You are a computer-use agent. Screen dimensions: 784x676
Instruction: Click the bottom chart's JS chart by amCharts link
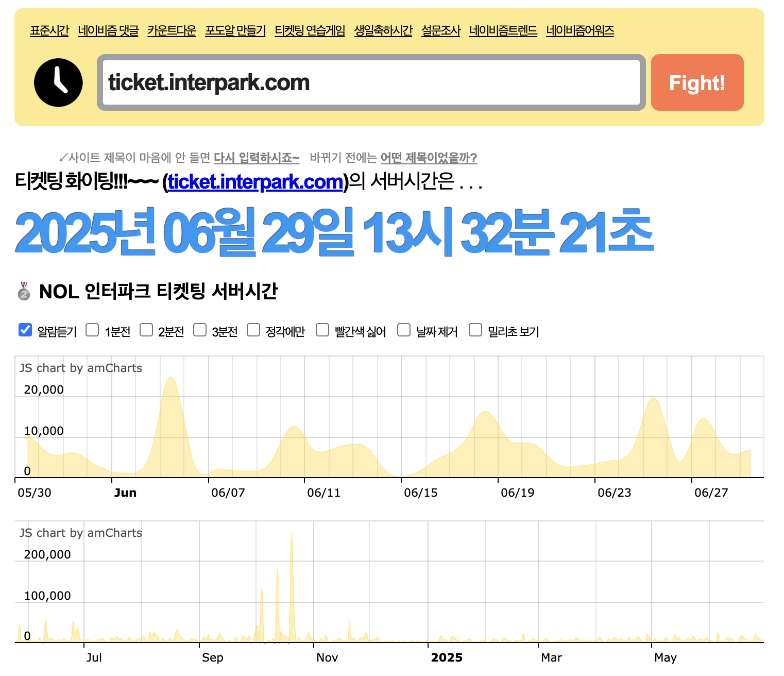[81, 533]
